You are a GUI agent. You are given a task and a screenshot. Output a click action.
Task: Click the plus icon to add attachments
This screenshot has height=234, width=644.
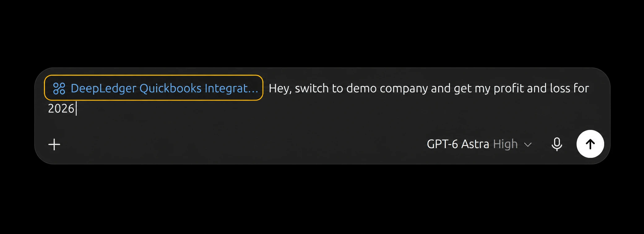(54, 144)
